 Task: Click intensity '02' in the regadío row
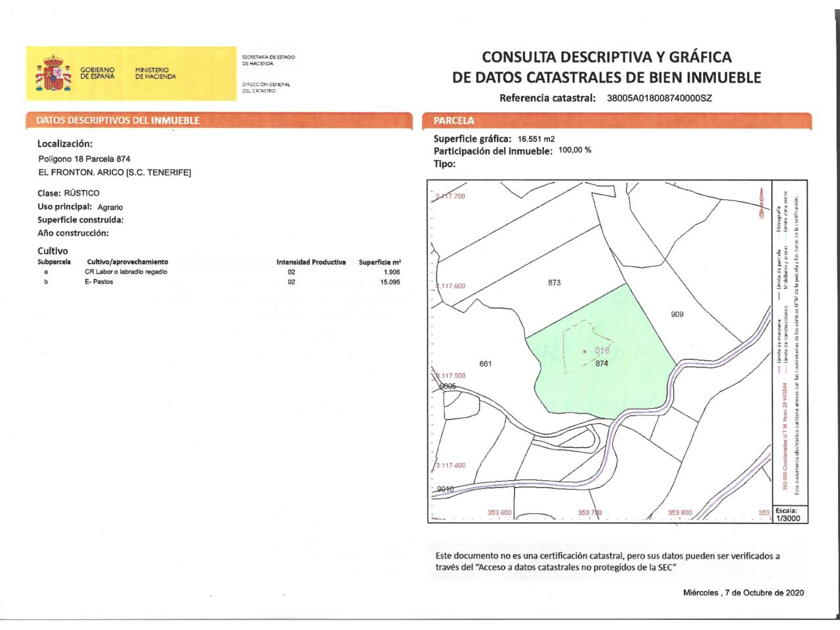click(291, 272)
